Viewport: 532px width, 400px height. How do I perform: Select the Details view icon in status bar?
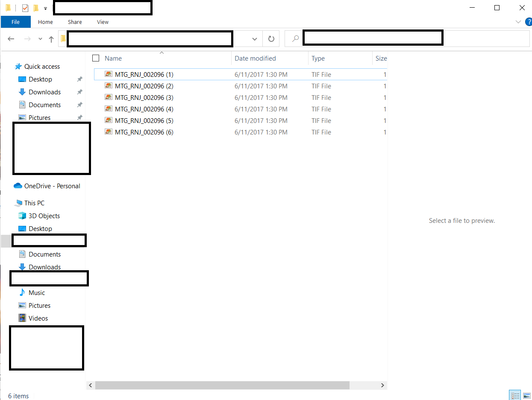click(515, 395)
